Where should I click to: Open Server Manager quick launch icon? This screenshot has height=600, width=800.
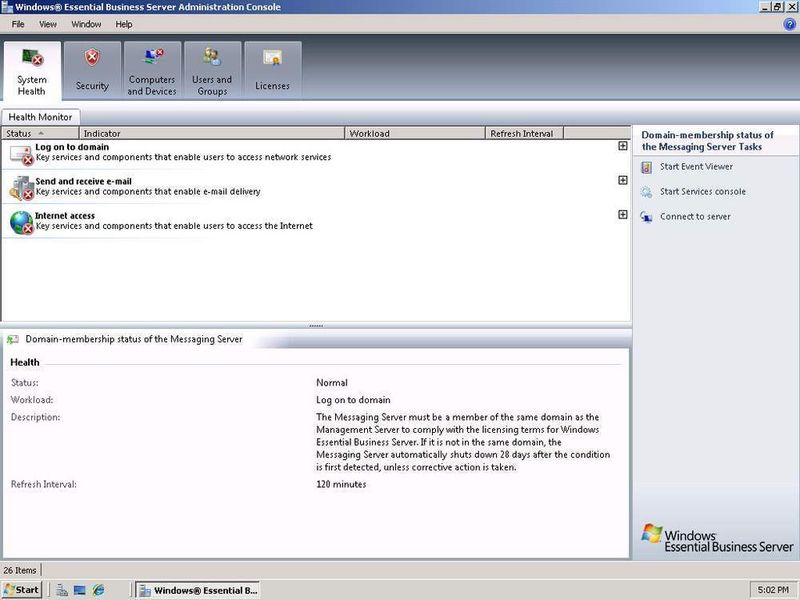62,590
